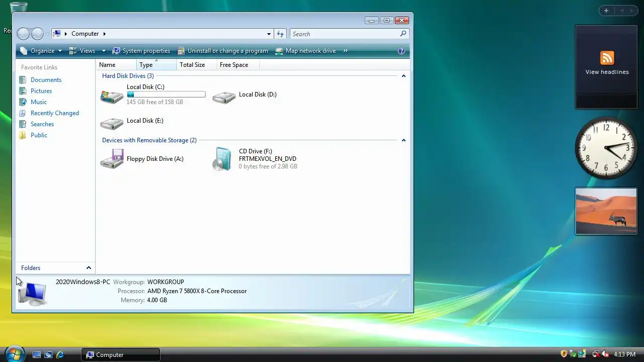
Task: Click the 4:13 PM taskbar clock
Action: 624,354
